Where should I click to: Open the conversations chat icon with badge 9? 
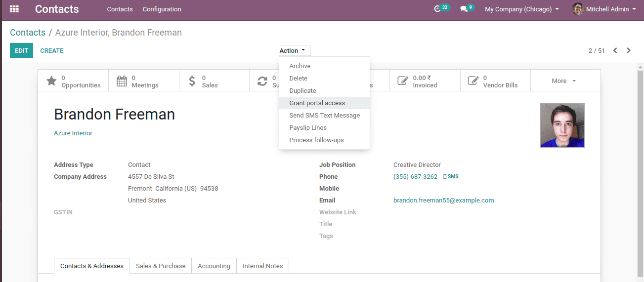(464, 9)
